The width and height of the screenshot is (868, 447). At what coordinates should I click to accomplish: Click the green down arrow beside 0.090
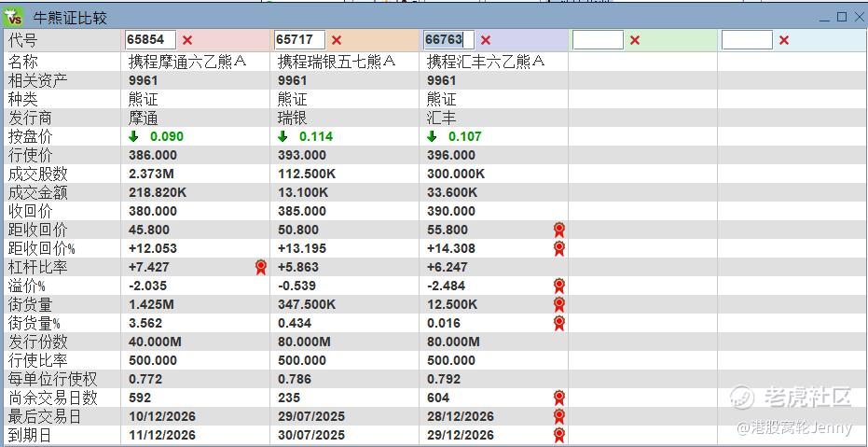pyautogui.click(x=133, y=136)
